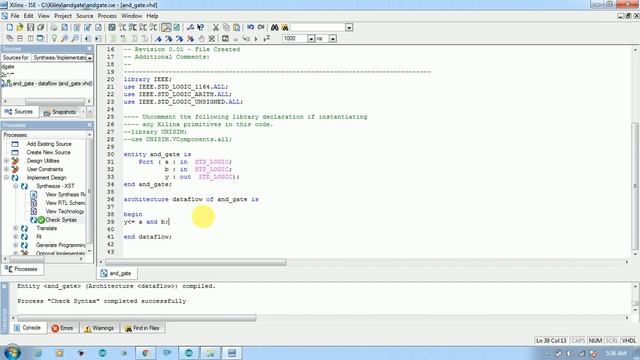Click the Find binoculars icon
Screen dimensions: 640x360
coord(275,27)
